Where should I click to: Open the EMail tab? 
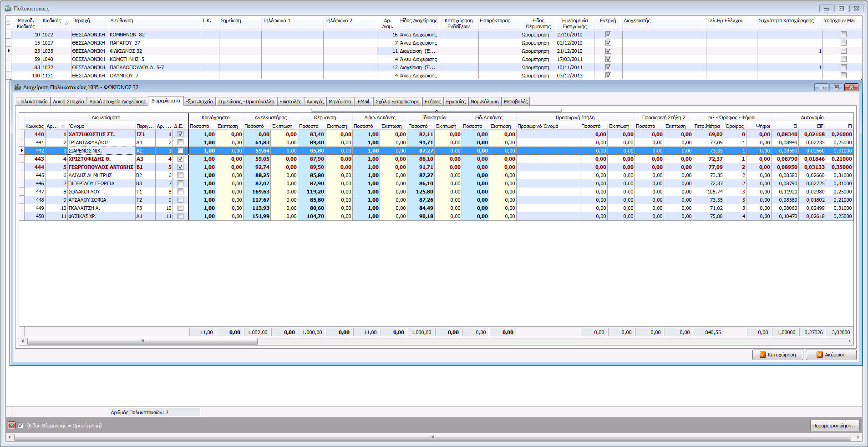pos(363,102)
